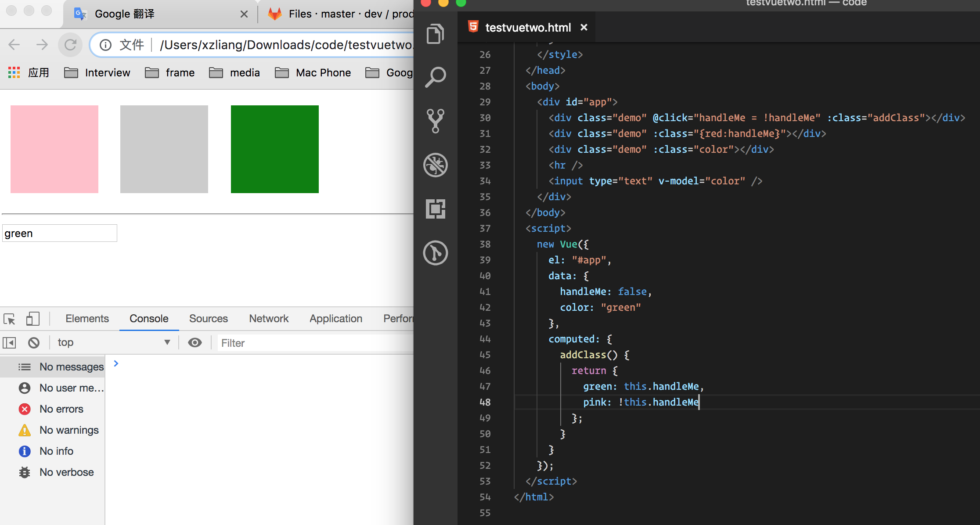Open the Extensions icon in activity bar

coord(435,209)
